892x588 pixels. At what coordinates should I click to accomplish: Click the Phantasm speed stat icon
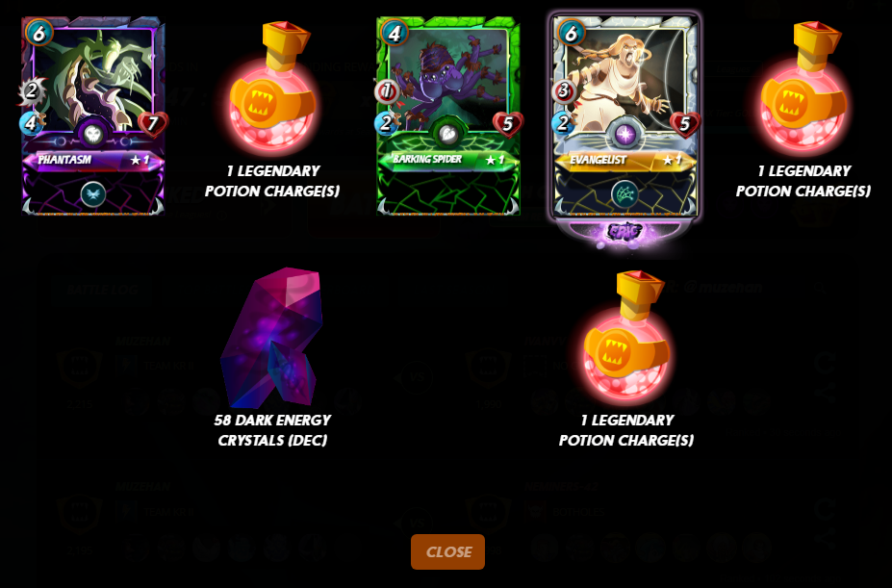[32, 123]
